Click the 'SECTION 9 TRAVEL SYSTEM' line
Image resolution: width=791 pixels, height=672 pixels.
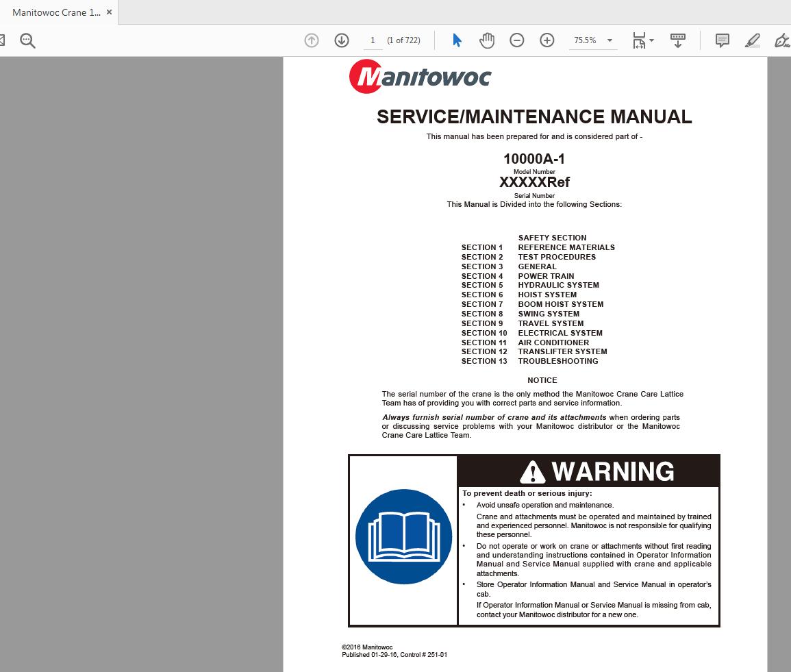523,323
